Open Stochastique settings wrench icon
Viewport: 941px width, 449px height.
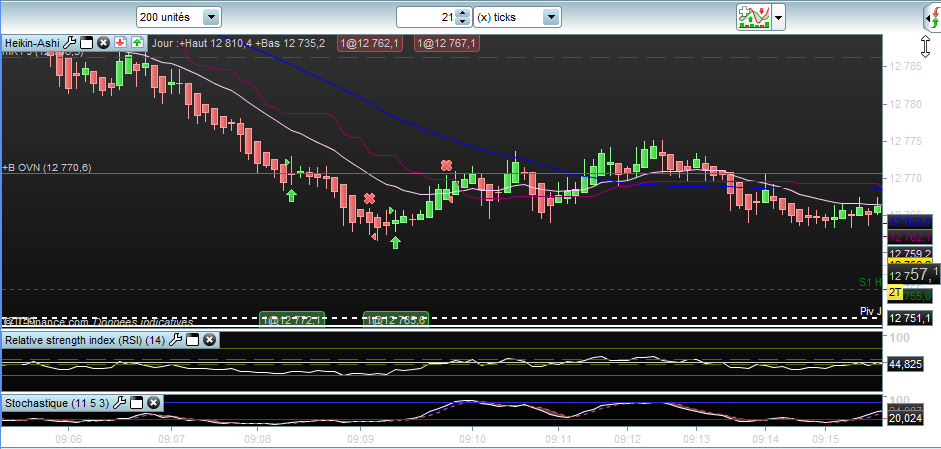coord(120,402)
